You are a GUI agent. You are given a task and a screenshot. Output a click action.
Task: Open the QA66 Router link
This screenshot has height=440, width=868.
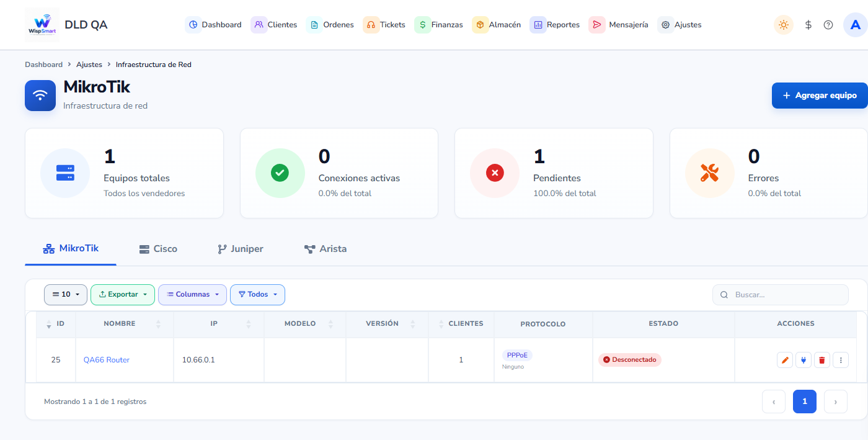point(107,360)
